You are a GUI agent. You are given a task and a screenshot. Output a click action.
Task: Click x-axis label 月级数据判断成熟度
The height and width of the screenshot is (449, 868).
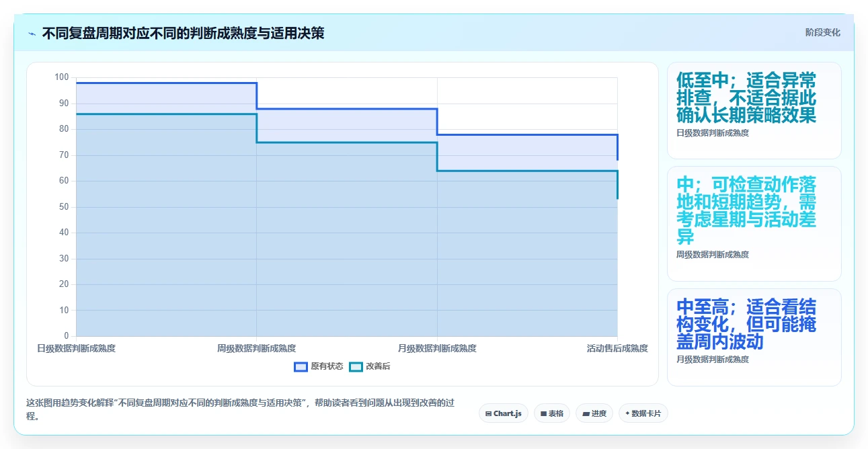[x=437, y=348]
